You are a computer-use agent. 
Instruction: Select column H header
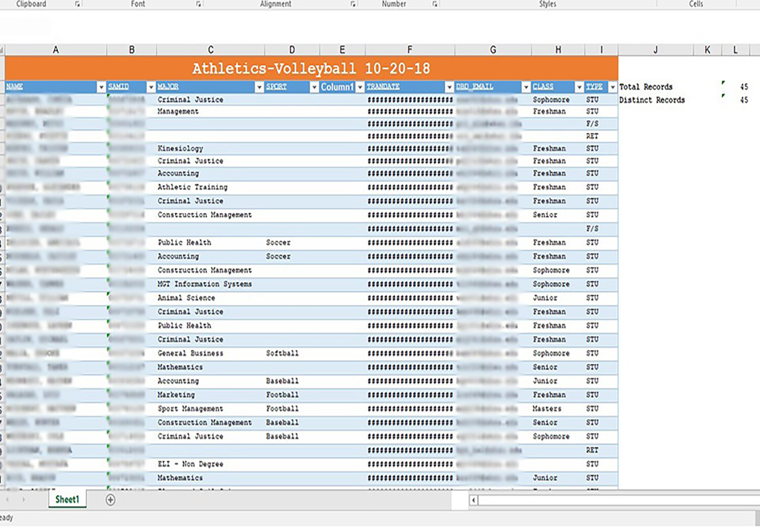(558, 50)
